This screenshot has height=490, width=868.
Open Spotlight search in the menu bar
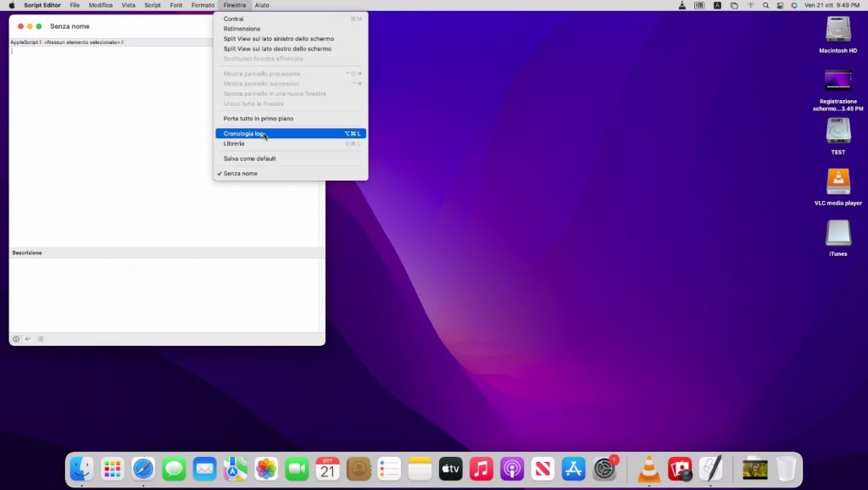click(765, 5)
